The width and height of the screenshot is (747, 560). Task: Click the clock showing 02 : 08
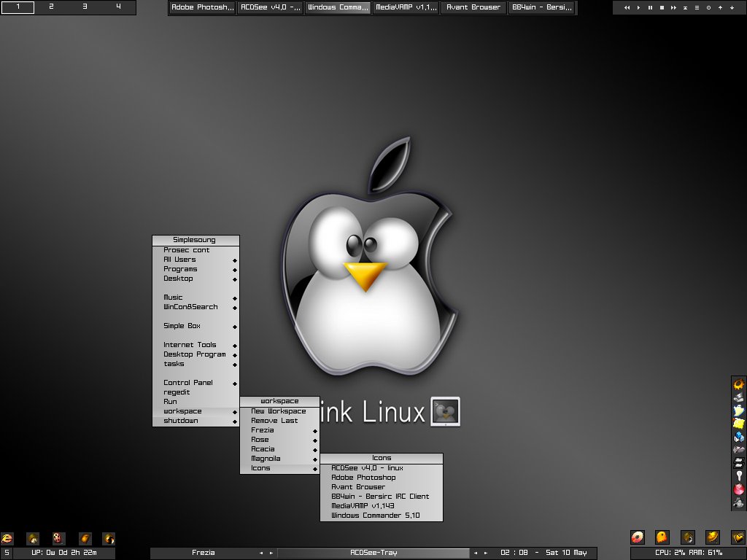point(514,553)
